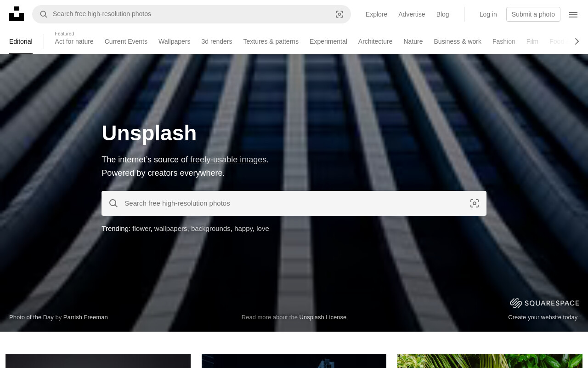Screen dimensions: 588x368
Task: Visit Parrish Freeman's profile
Action: (85, 317)
